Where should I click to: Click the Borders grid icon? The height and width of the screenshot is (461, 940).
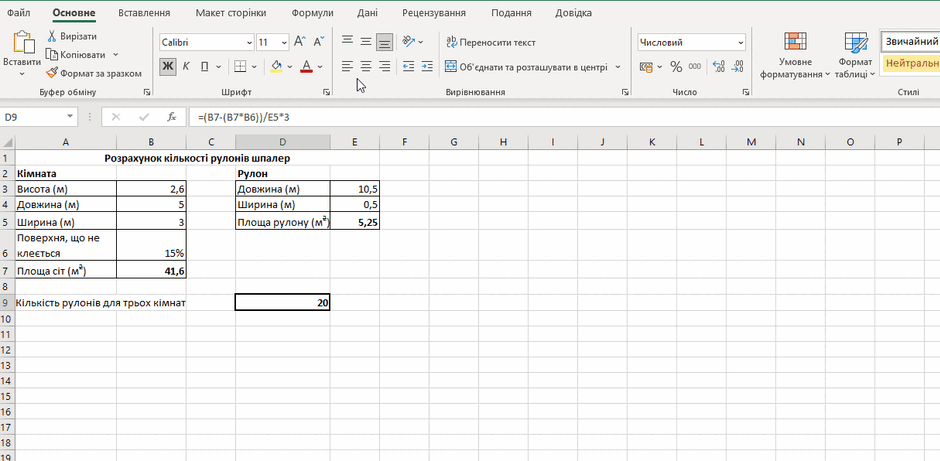(240, 66)
